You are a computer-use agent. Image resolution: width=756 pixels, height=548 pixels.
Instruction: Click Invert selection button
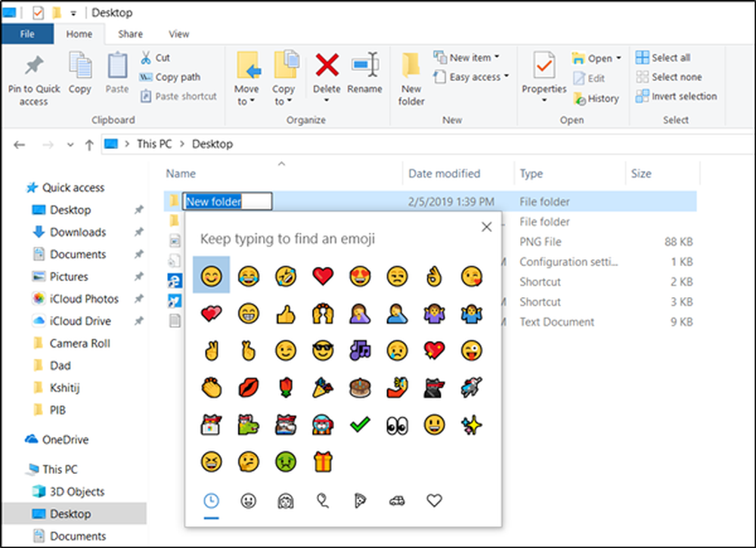676,96
